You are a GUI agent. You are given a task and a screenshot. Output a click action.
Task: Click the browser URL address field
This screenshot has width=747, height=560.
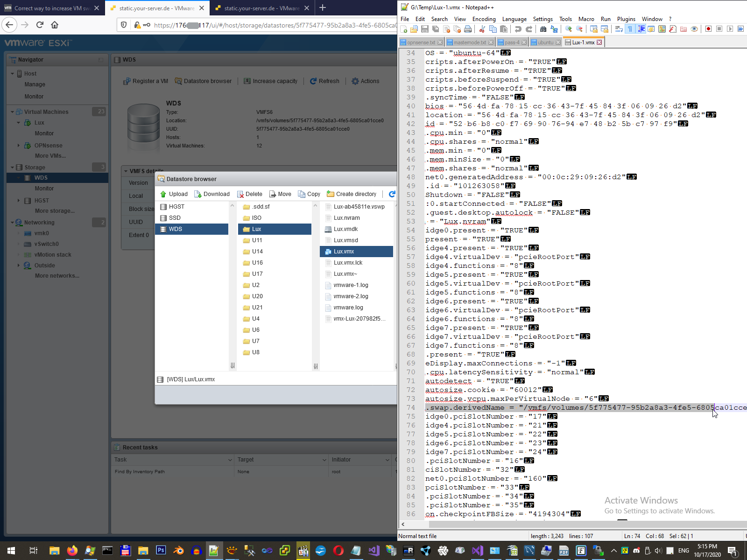point(275,25)
